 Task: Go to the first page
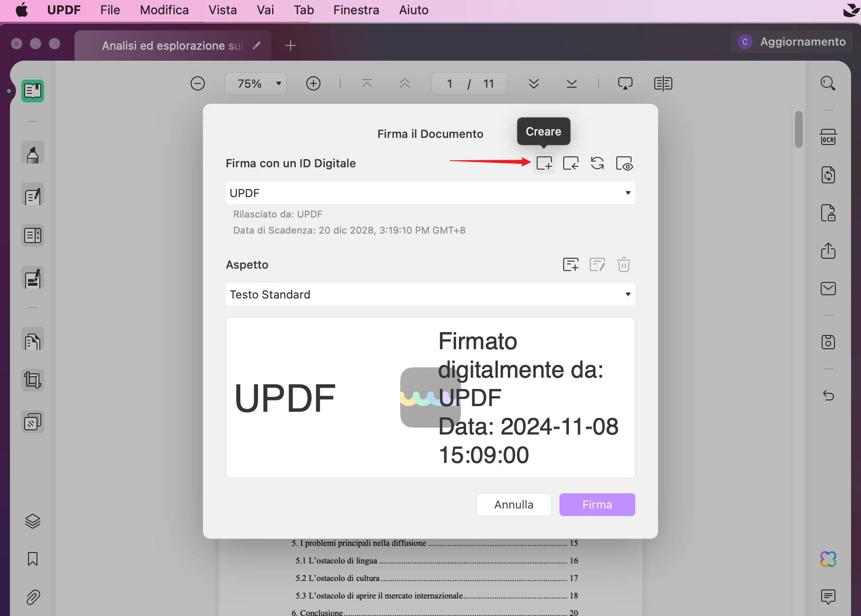(367, 84)
